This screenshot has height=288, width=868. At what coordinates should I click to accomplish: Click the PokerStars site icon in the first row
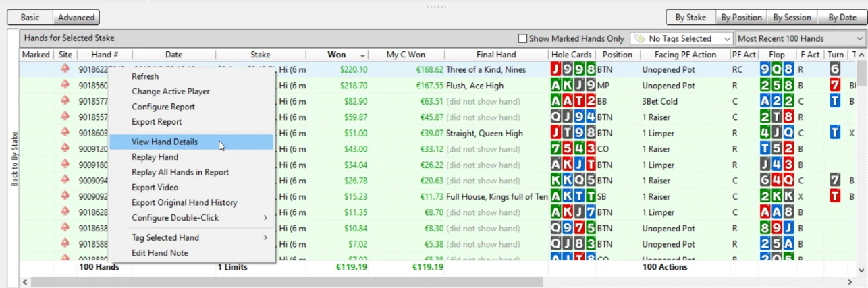point(65,69)
